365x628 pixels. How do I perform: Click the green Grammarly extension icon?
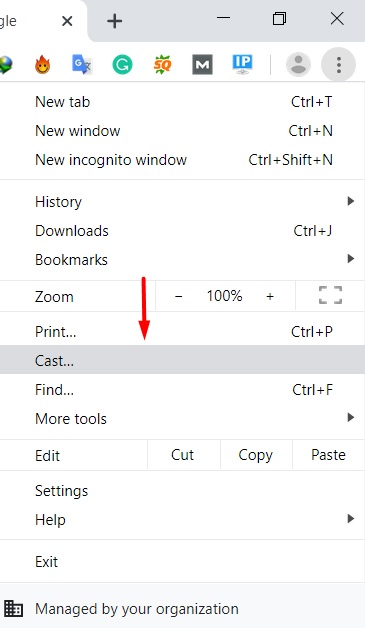pyautogui.click(x=122, y=64)
